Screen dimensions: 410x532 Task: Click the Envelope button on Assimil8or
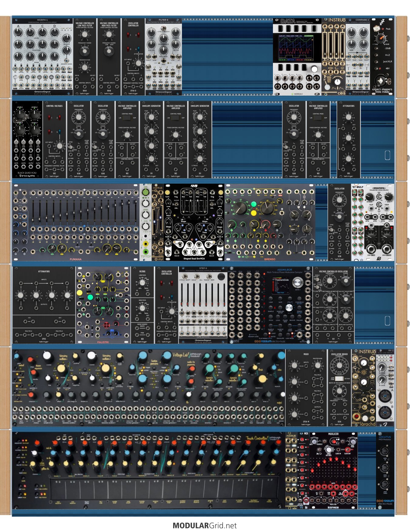281,335
